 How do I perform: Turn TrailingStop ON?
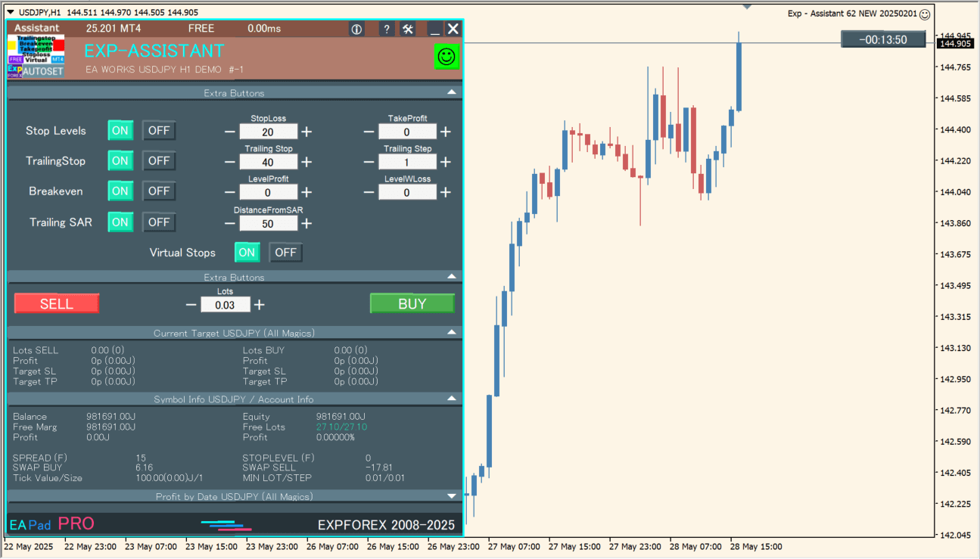(120, 160)
